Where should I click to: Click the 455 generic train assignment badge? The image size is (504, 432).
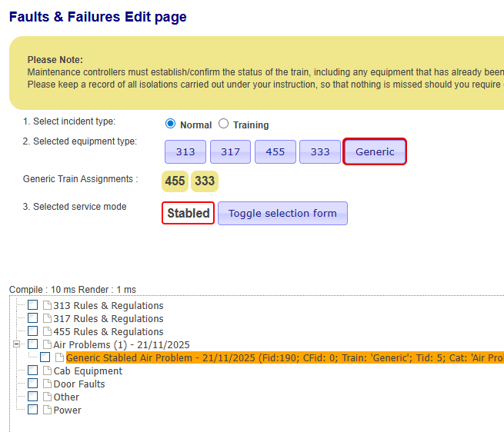pyautogui.click(x=175, y=181)
